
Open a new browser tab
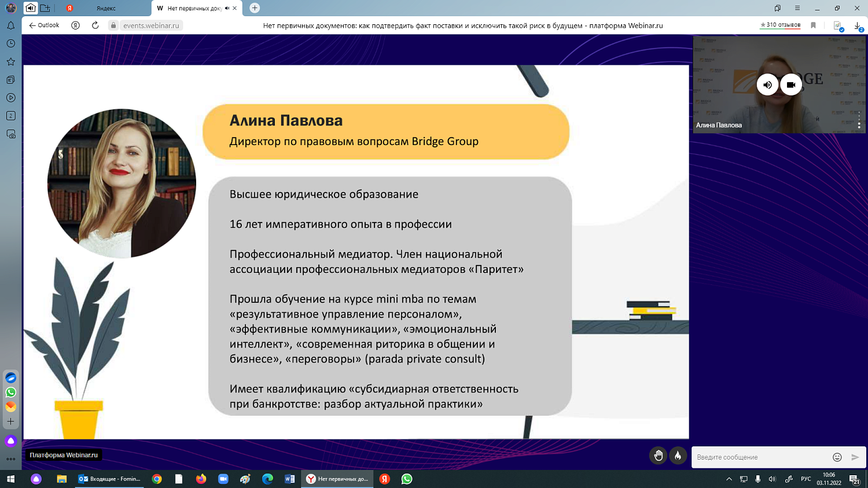coord(255,8)
